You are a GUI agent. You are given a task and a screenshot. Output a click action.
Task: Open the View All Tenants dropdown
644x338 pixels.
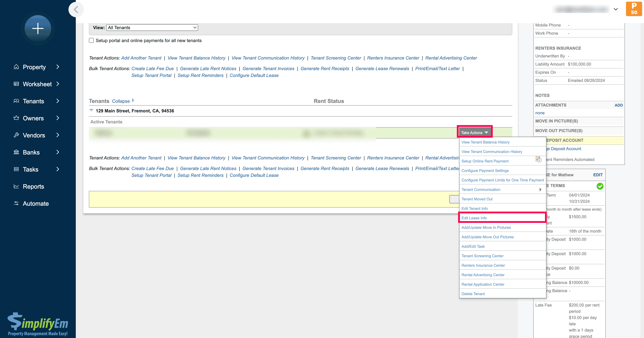click(x=152, y=27)
